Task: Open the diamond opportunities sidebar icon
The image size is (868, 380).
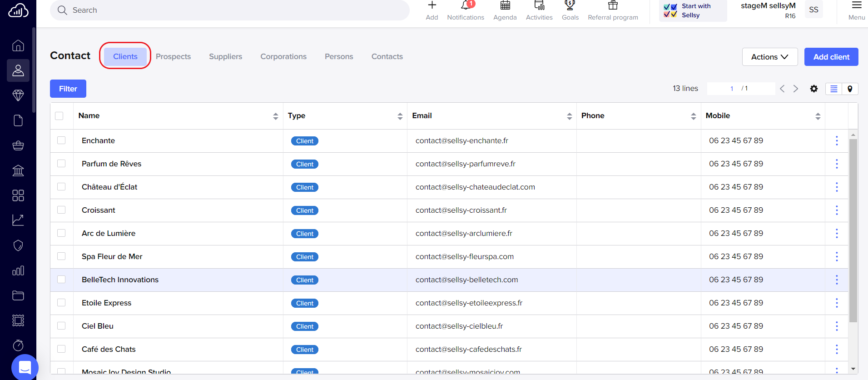Action: (x=18, y=95)
